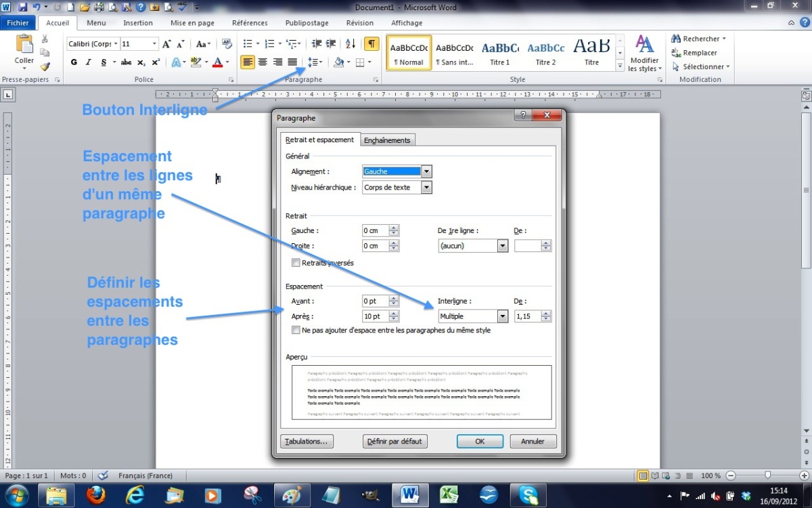The width and height of the screenshot is (812, 508).
Task: Toggle bold formatting (G)
Action: coord(74,62)
